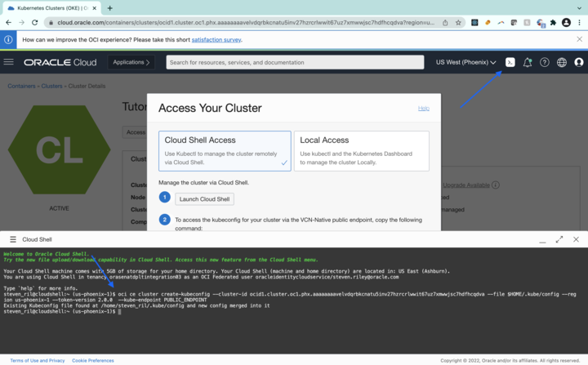Open Terms of Use and Privacy link

(x=37, y=360)
